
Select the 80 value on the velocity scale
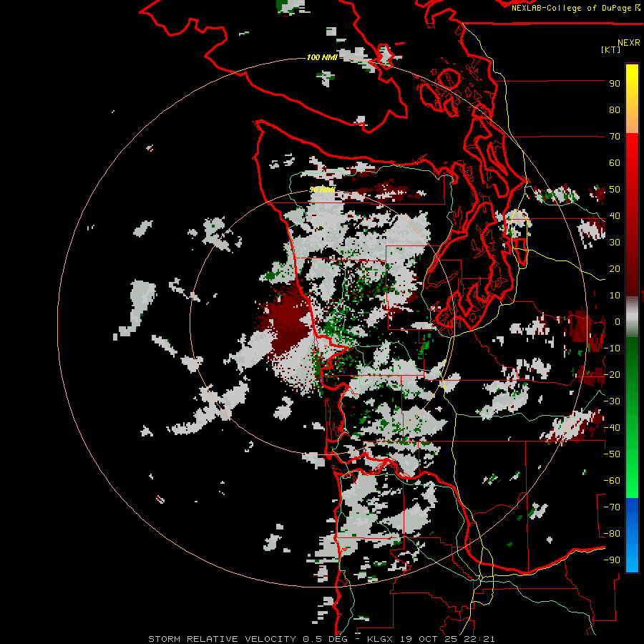point(615,110)
